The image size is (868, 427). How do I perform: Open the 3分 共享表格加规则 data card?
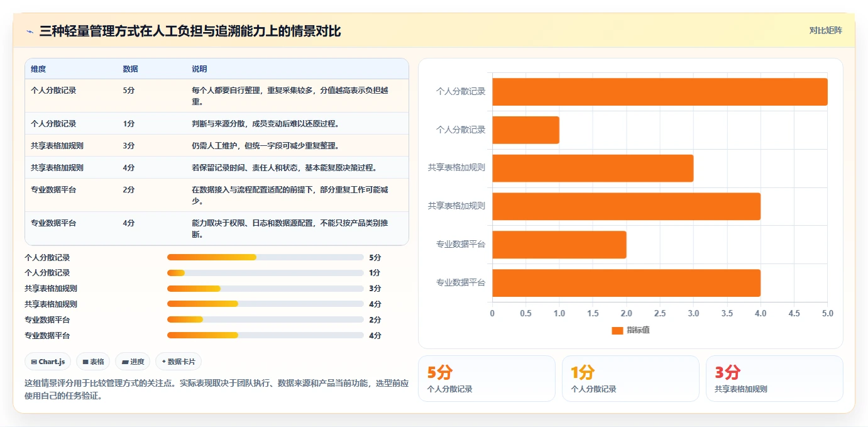click(x=774, y=379)
